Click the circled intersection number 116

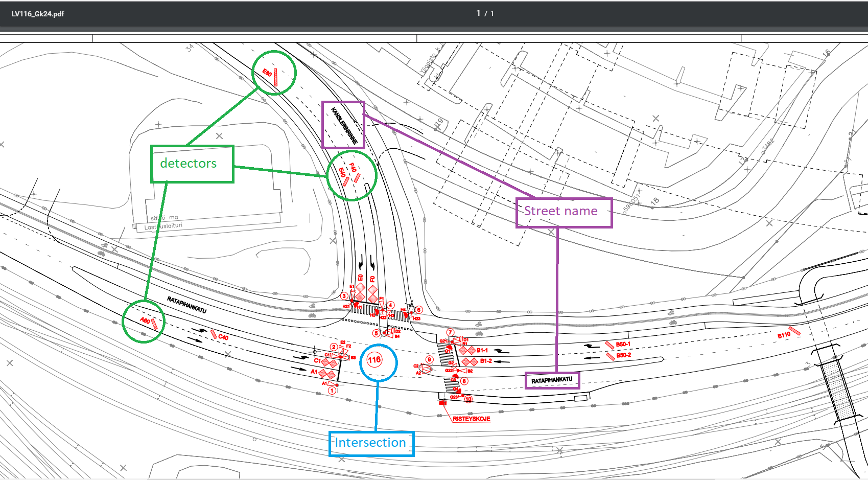[374, 360]
